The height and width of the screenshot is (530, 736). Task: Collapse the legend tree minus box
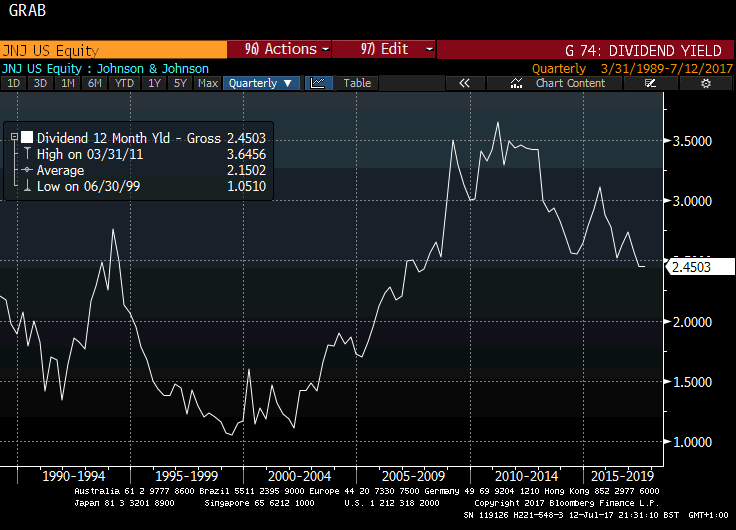pyautogui.click(x=15, y=137)
